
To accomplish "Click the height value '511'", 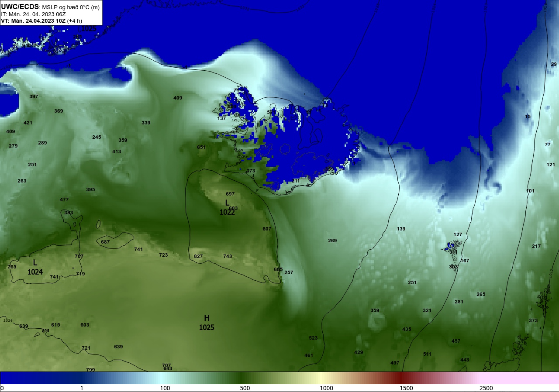I will click(x=427, y=354).
